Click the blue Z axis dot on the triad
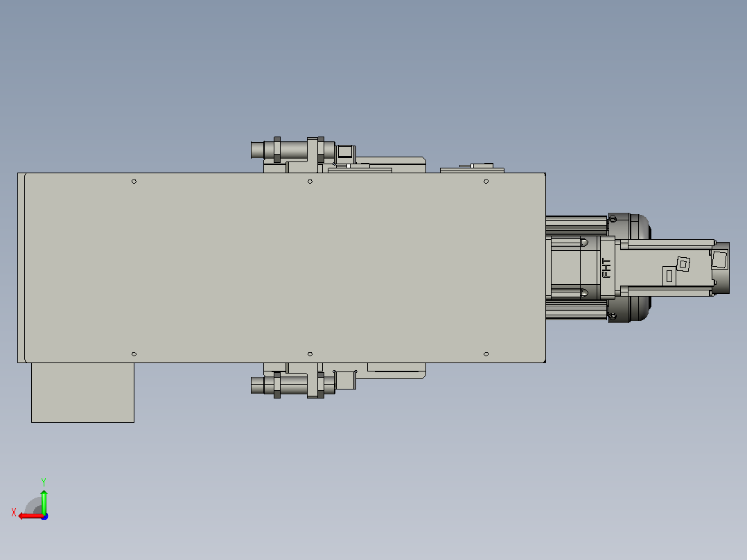The image size is (747, 560). click(x=45, y=516)
